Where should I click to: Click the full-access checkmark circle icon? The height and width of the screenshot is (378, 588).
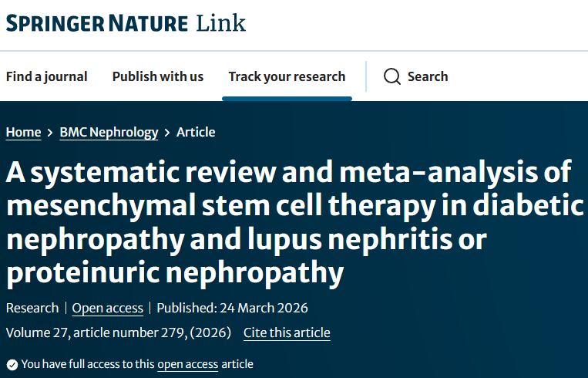click(x=12, y=364)
